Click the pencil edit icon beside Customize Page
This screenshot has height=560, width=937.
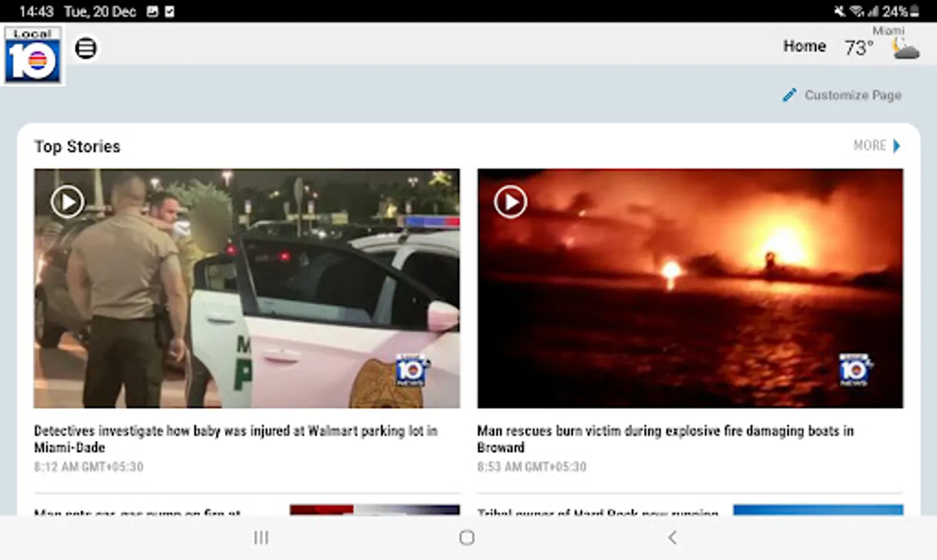(789, 95)
